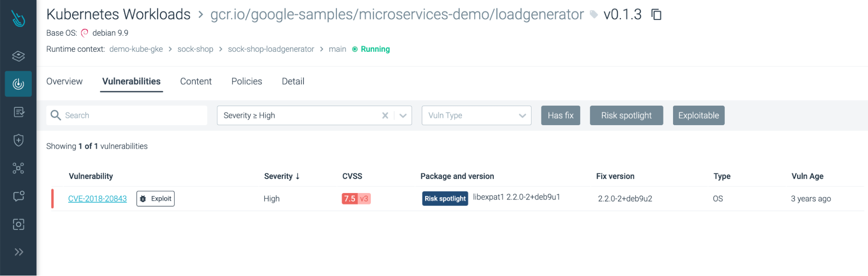
Task: Go to Kubernetes Workloads breadcrumb
Action: 119,14
